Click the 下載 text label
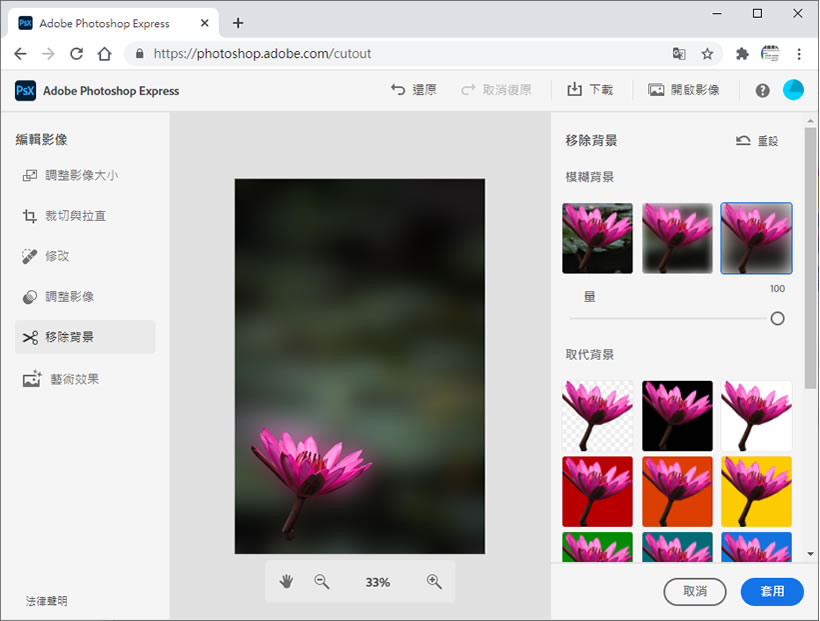 point(601,90)
